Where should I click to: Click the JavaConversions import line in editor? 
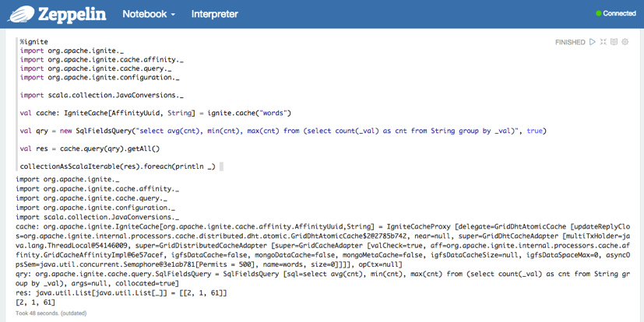(x=102, y=95)
